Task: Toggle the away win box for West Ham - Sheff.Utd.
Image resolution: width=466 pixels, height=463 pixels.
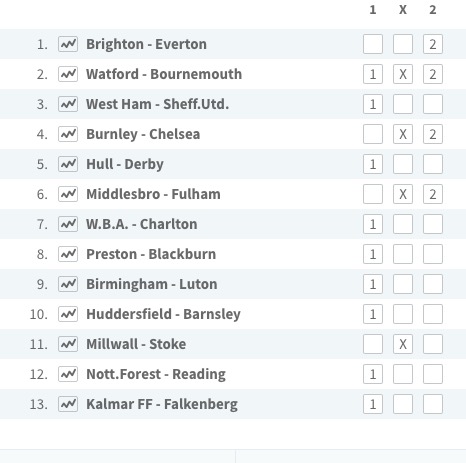Action: [433, 104]
